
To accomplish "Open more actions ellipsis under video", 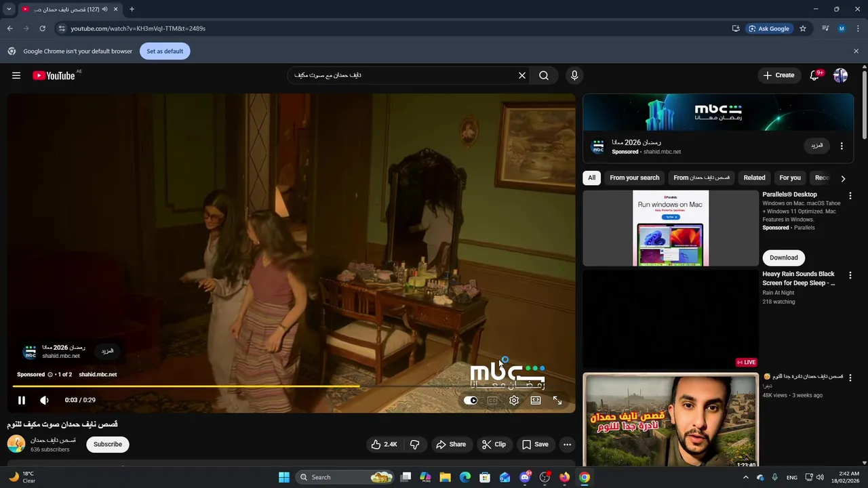I will (567, 445).
